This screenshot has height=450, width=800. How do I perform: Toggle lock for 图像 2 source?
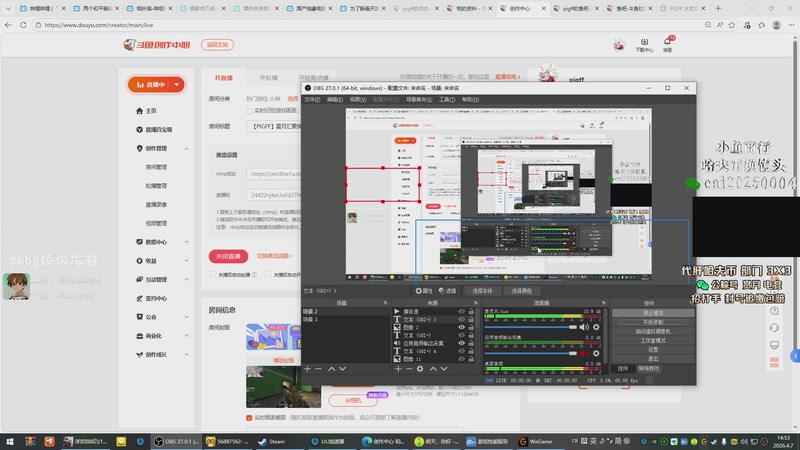point(471,328)
